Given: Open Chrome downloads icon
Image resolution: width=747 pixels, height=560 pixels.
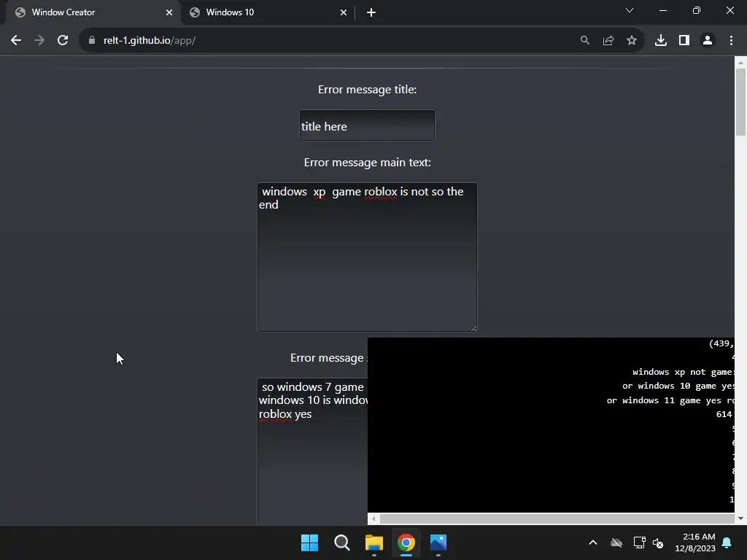Looking at the screenshot, I should coord(661,41).
